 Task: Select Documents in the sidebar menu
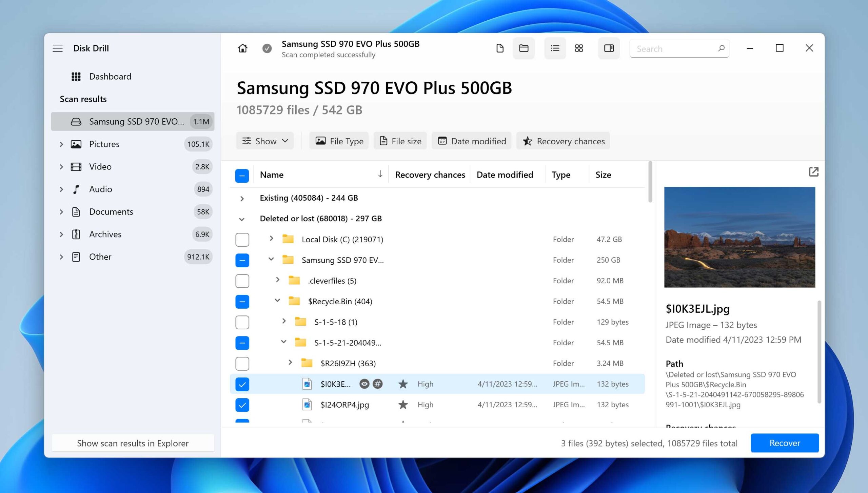[111, 211]
